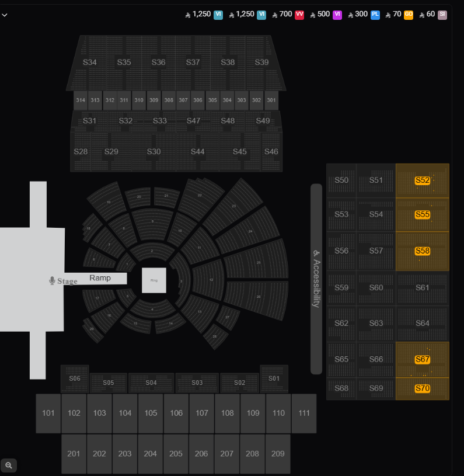Select section S01

click(x=274, y=379)
